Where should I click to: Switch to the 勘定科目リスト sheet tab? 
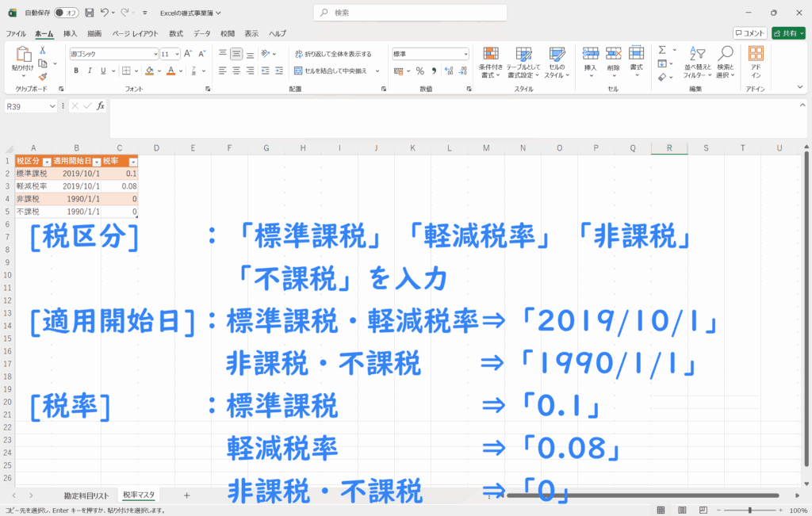[86, 495]
